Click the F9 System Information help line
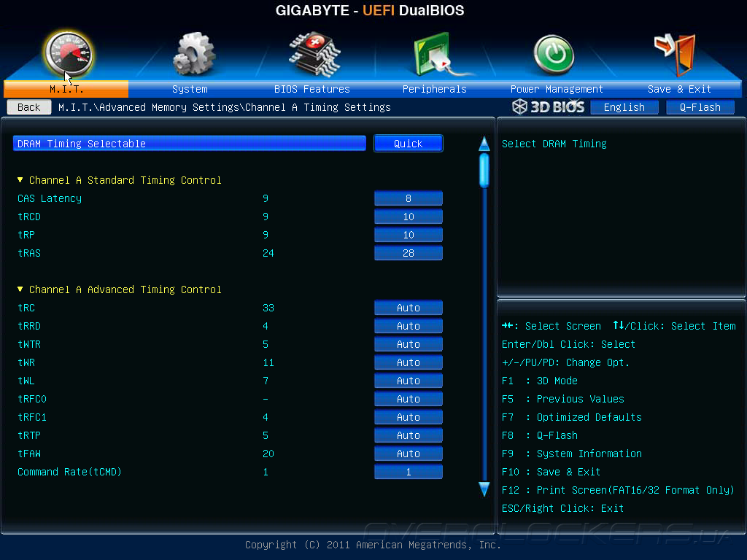The width and height of the screenshot is (747, 560). coord(572,454)
